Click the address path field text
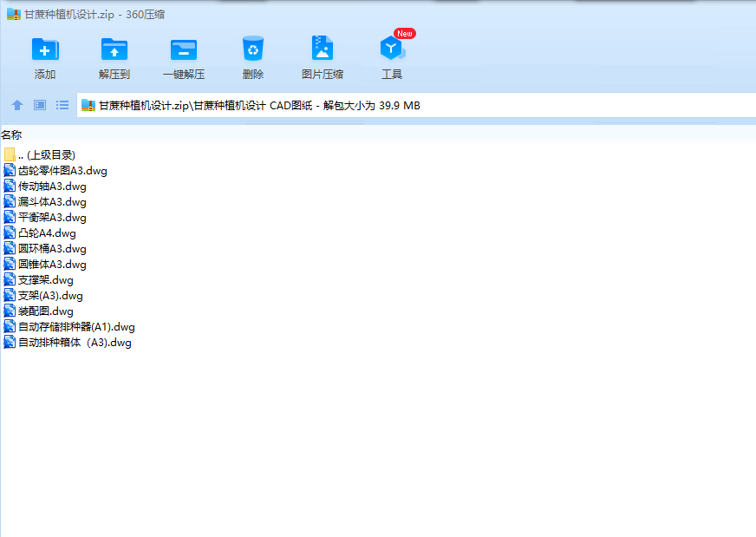Screen dimensions: 756x537 tap(259, 106)
